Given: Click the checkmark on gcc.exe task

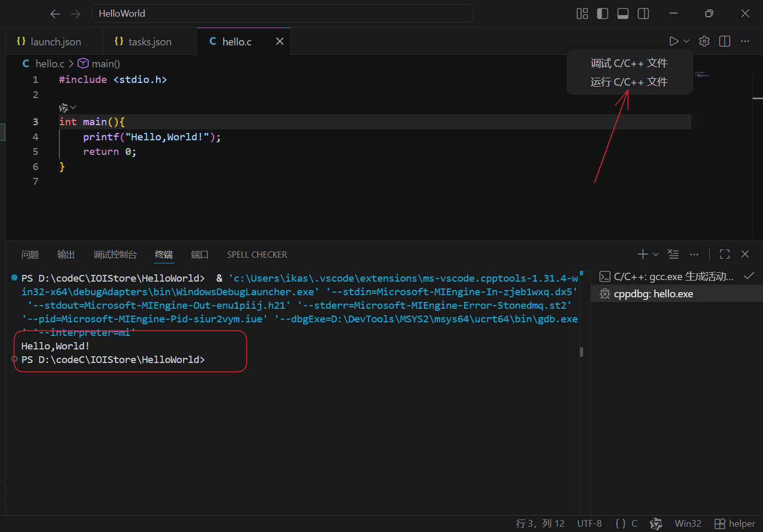Looking at the screenshot, I should (x=749, y=276).
